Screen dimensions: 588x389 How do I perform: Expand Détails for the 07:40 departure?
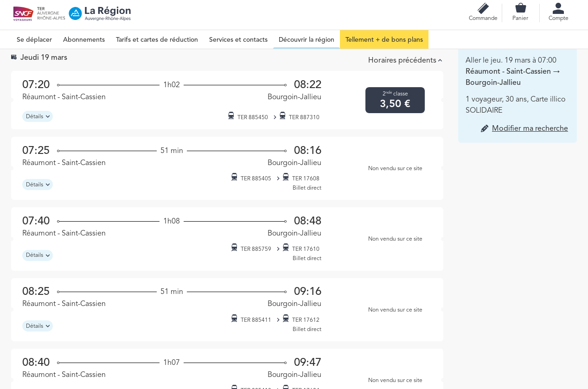[x=38, y=255]
